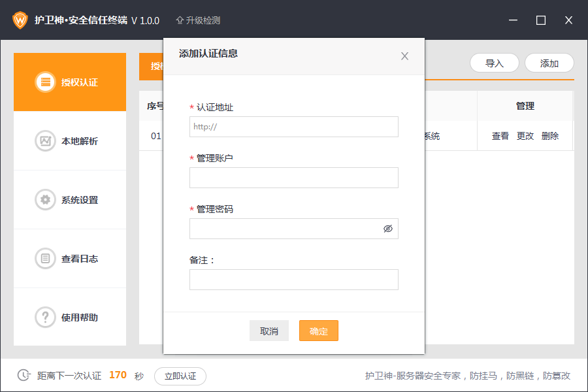Viewport: 588px width, 392px height.
Task: Click into the 管理密码 field
Action: click(284, 229)
